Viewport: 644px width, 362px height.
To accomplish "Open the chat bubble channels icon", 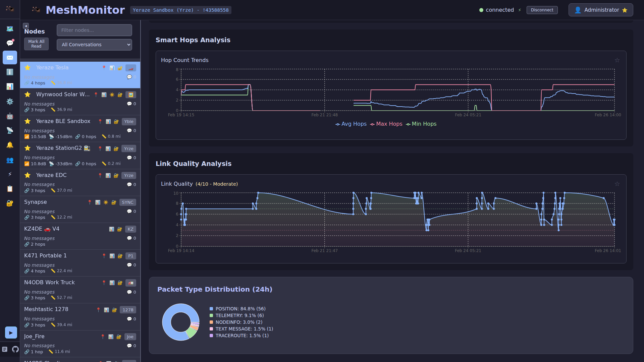I will (10, 43).
